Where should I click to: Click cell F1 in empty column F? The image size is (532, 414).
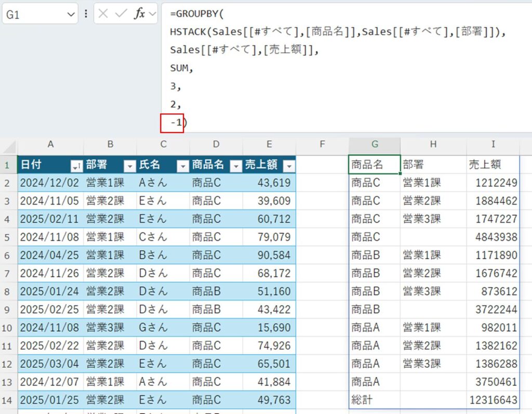pos(322,165)
